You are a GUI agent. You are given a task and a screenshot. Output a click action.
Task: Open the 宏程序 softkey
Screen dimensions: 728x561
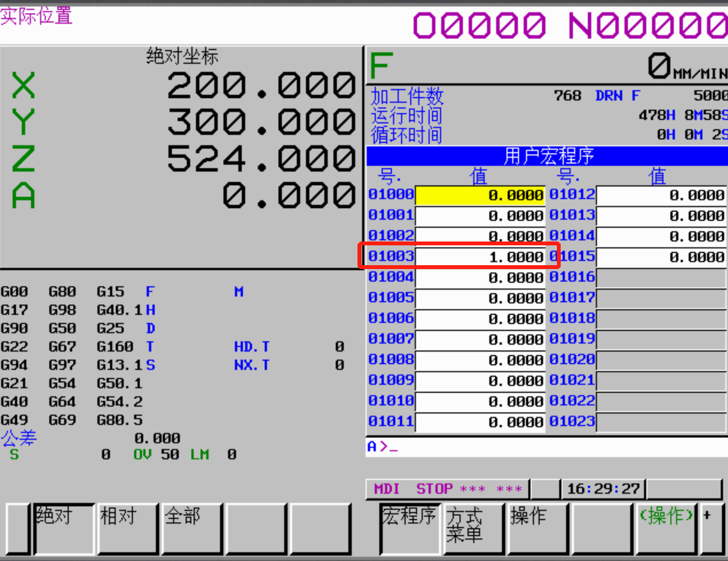(409, 527)
